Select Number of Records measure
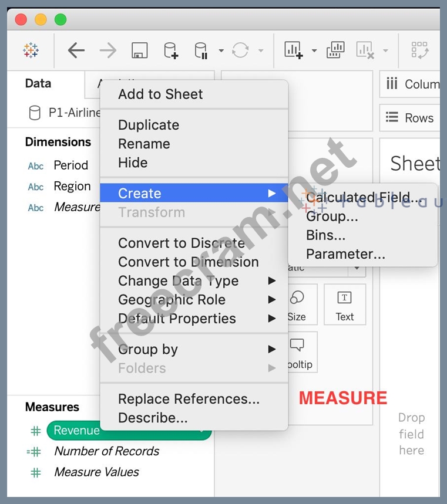This screenshot has height=504, width=447. [x=106, y=451]
